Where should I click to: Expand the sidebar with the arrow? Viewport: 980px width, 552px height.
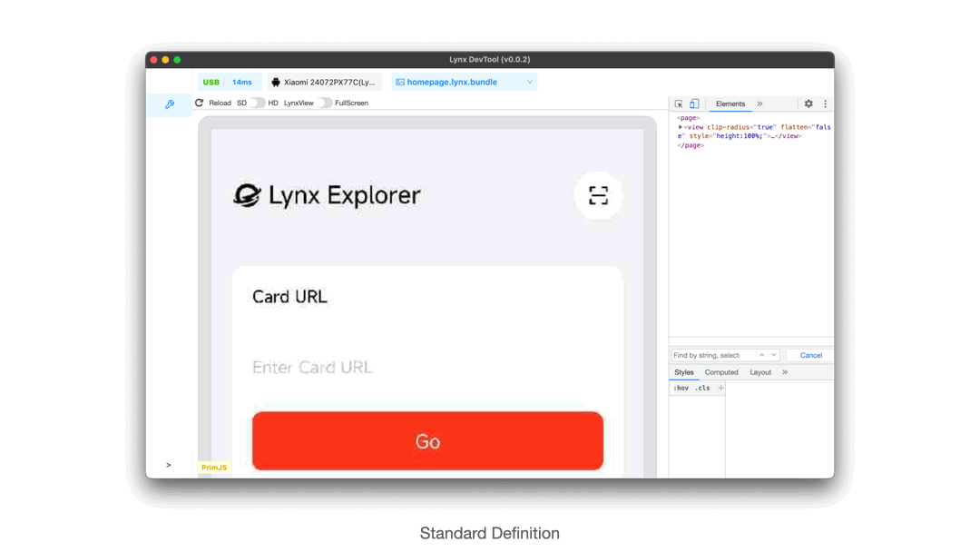[x=168, y=465]
